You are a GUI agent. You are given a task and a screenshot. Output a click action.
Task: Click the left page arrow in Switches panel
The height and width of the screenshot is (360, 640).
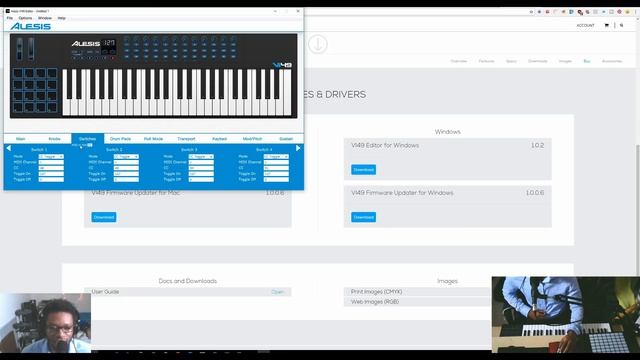pyautogui.click(x=9, y=149)
